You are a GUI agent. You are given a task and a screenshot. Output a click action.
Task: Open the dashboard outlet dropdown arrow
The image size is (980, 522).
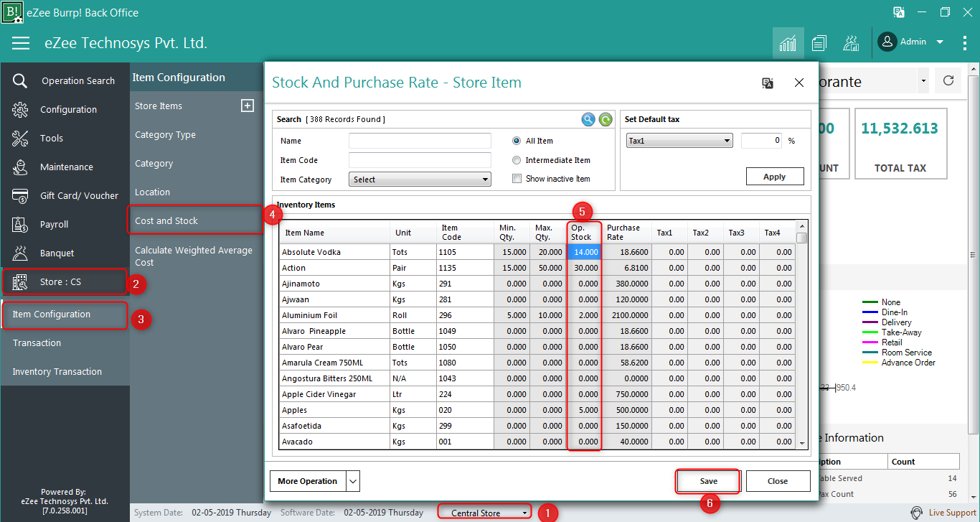(923, 80)
